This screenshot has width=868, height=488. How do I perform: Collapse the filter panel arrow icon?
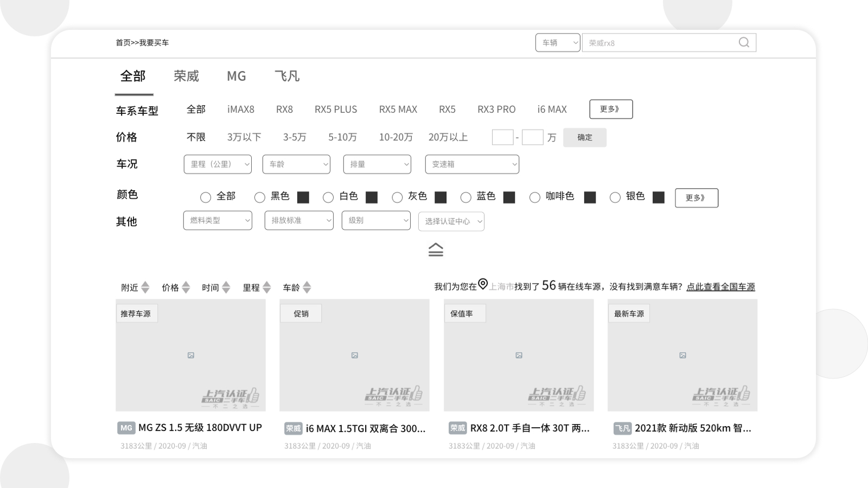(x=436, y=249)
